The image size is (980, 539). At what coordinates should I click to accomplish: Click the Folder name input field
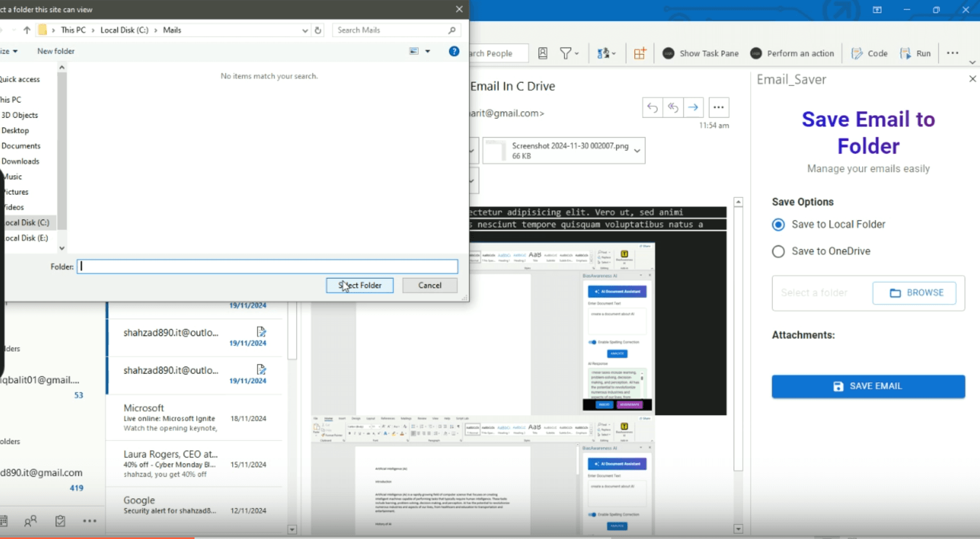(268, 267)
